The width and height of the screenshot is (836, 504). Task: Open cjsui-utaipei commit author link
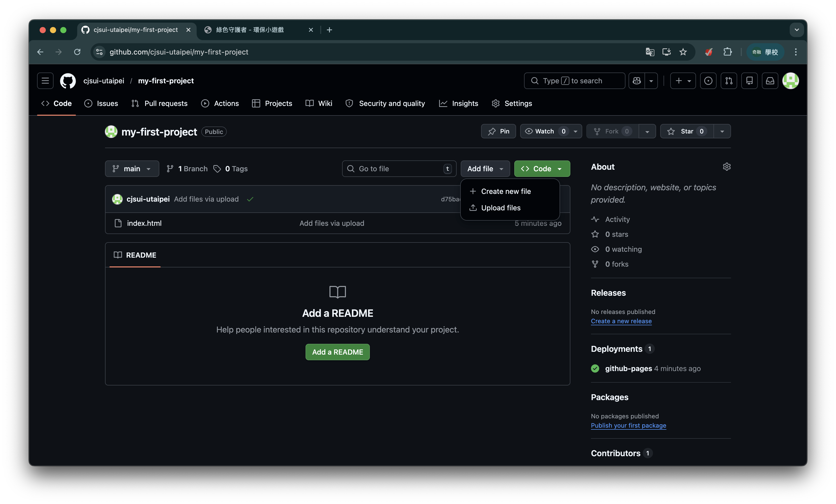[x=148, y=199]
